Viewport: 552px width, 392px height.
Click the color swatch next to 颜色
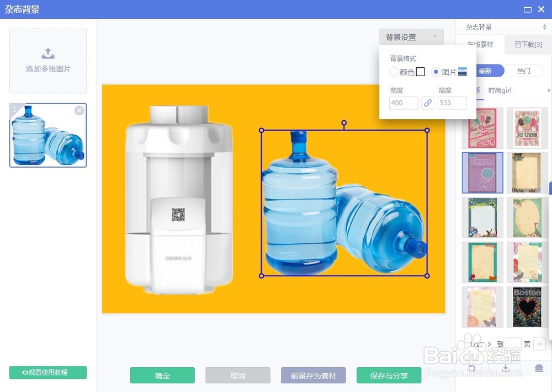click(x=420, y=72)
